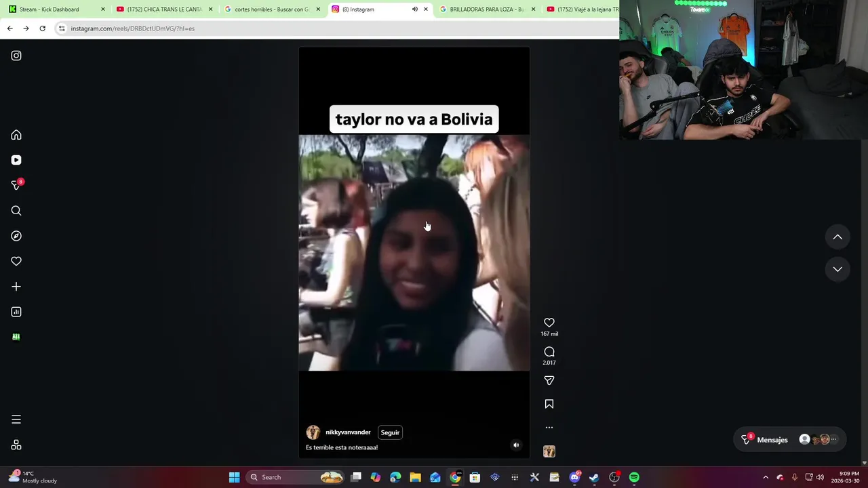Open direct messages with 8 badge in sidebar
868x488 pixels.
pos(16,185)
